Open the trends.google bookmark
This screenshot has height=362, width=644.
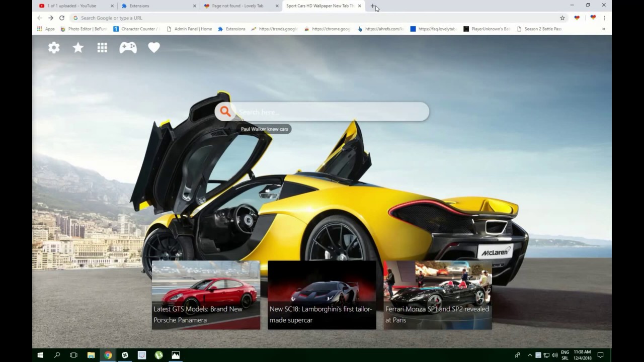(275, 29)
